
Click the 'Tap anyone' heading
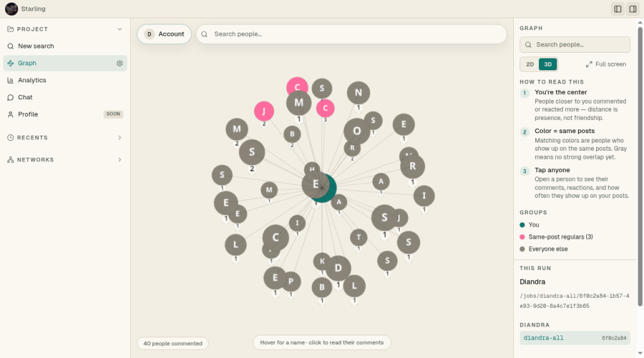point(552,170)
